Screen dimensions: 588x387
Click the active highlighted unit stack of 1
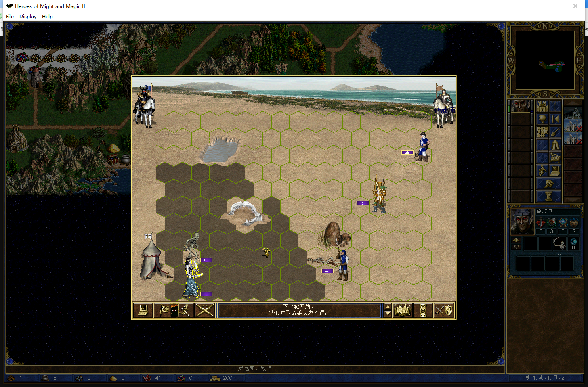192,278
